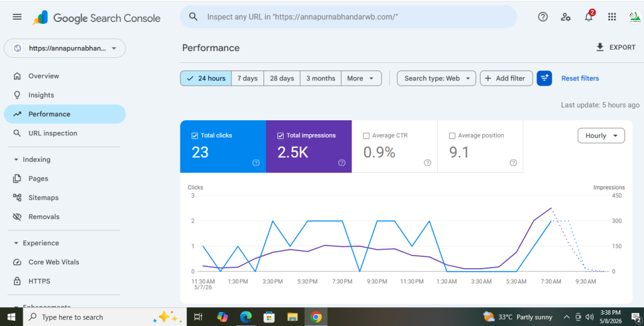Viewport: 644px width, 326px height.
Task: Open weather widget showing 33°C Partly sunny
Action: pos(518,317)
